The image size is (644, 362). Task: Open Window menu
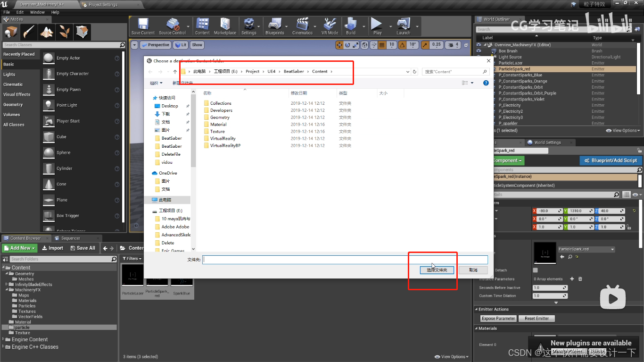coord(37,12)
